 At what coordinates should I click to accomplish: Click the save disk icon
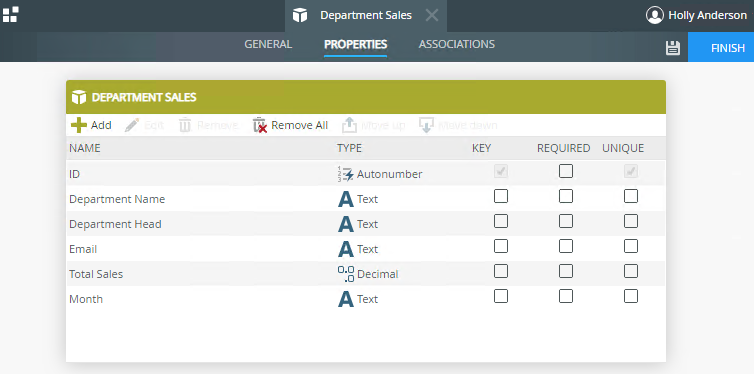pos(673,48)
